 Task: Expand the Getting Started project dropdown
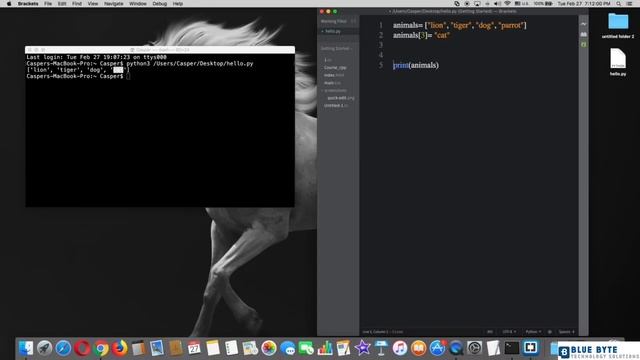(x=336, y=49)
